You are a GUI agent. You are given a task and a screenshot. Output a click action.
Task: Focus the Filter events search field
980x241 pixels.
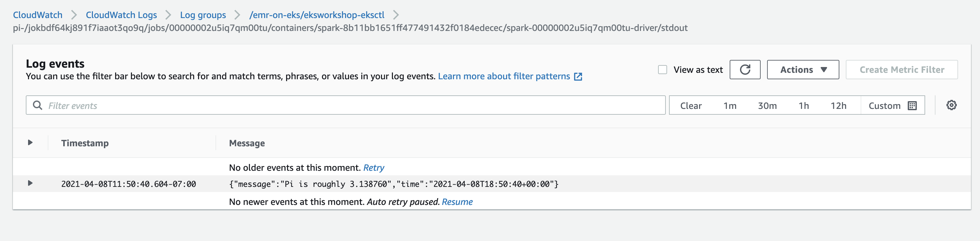(x=345, y=105)
